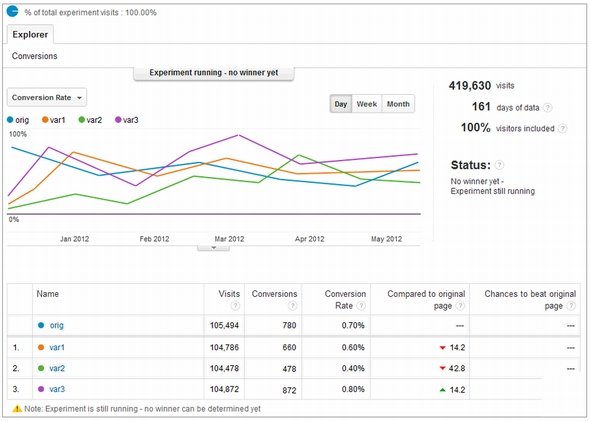The width and height of the screenshot is (590, 421).
Task: Click help icon beside visitors included
Action: [562, 128]
